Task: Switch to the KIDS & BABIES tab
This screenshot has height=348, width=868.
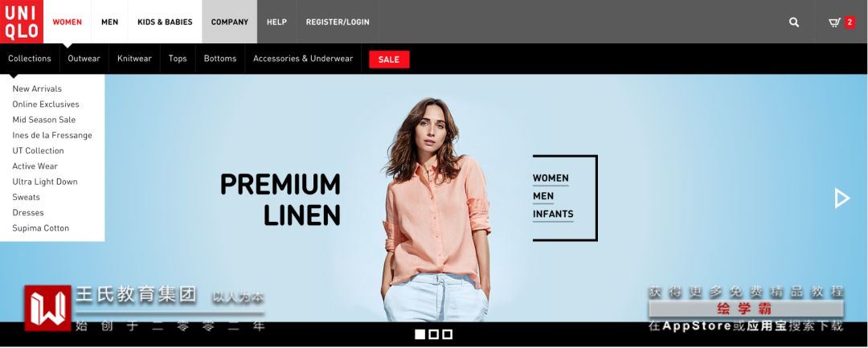Action: [165, 23]
